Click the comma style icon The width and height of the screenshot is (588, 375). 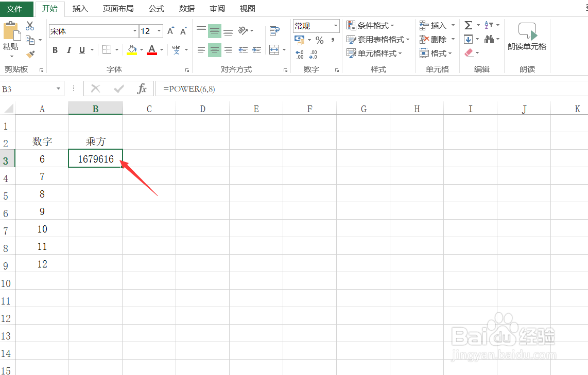333,39
